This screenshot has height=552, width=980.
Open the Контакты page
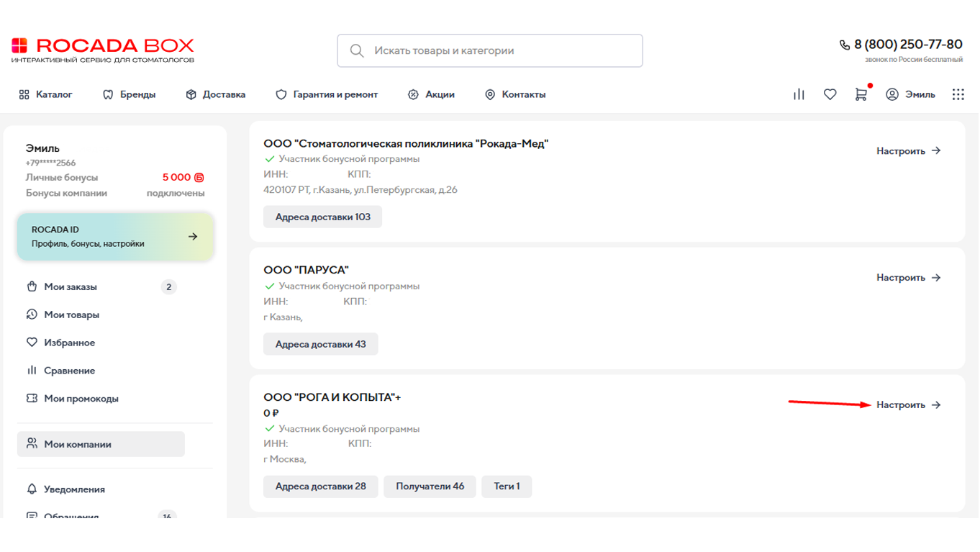coord(515,94)
